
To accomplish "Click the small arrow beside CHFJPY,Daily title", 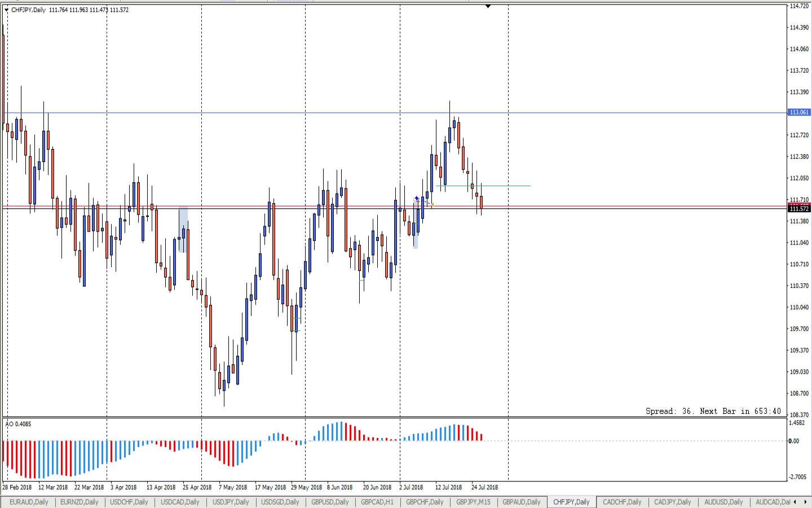I will [6, 10].
